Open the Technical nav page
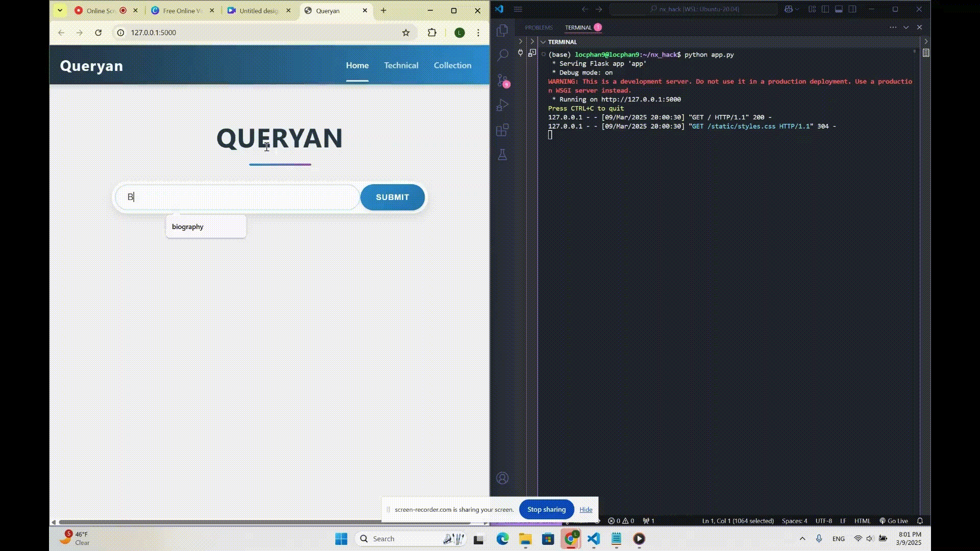Viewport: 980px width, 551px height. (x=401, y=65)
